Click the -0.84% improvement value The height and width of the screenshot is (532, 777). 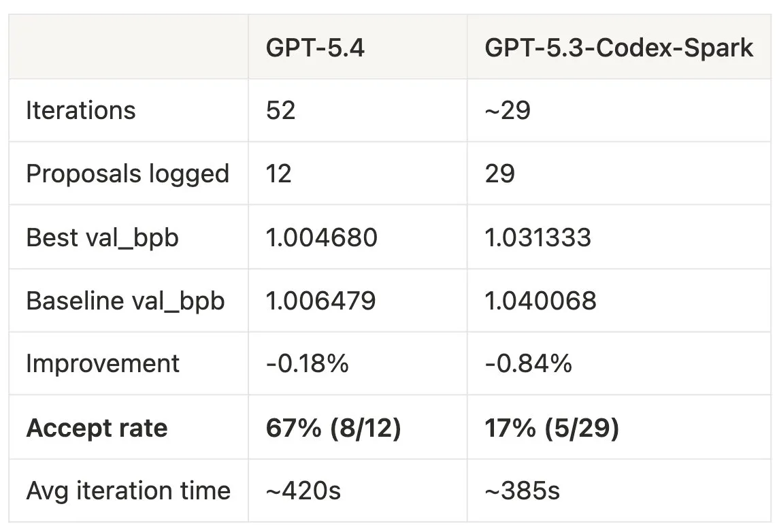(528, 363)
